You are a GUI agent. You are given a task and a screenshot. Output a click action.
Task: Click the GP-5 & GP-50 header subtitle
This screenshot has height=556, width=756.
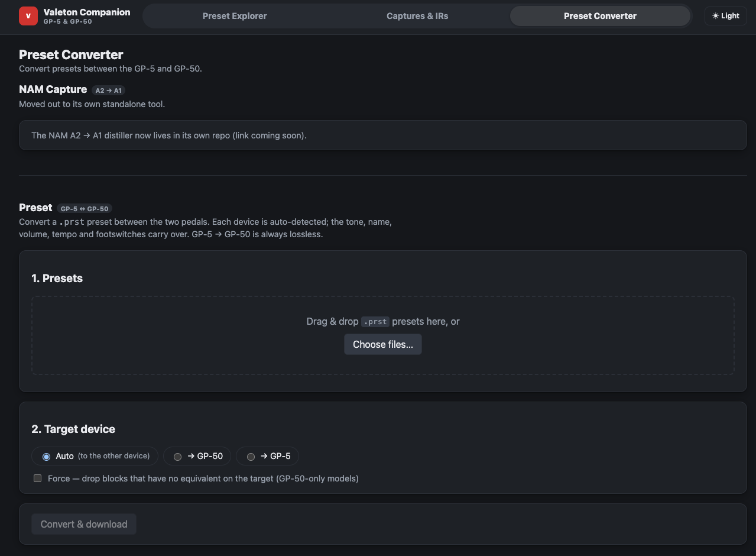67,22
